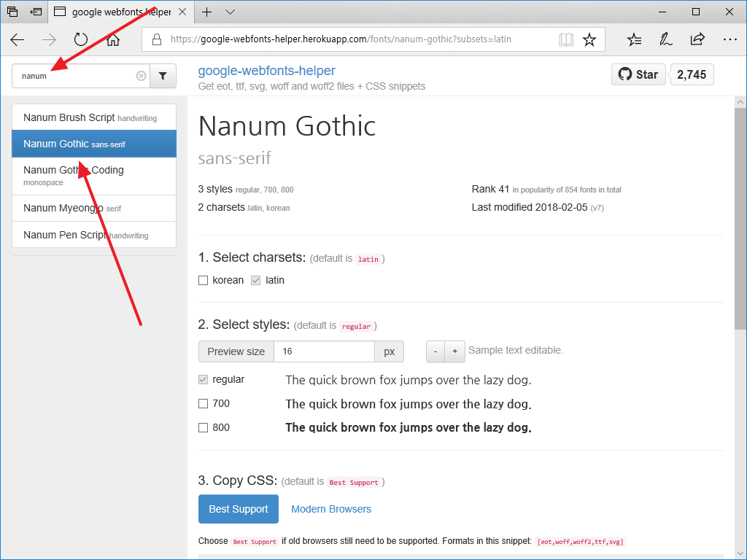
Task: Click the browser address bar URL
Action: (x=341, y=39)
